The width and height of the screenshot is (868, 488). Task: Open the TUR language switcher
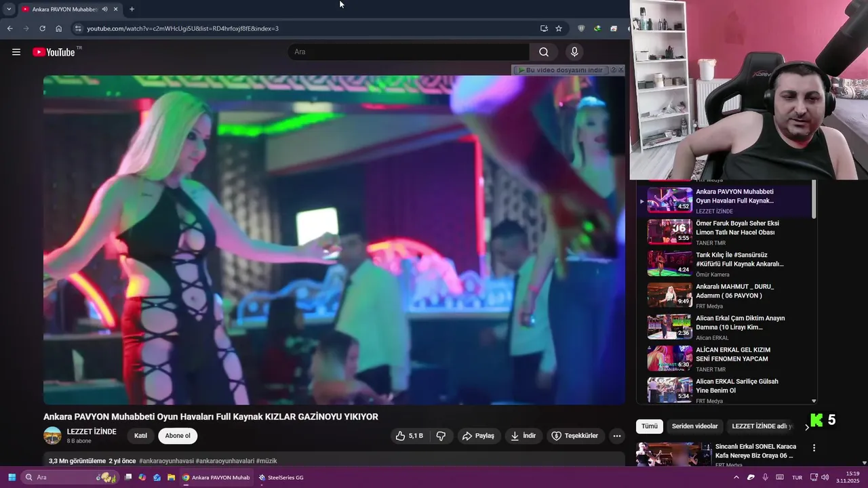(x=797, y=477)
